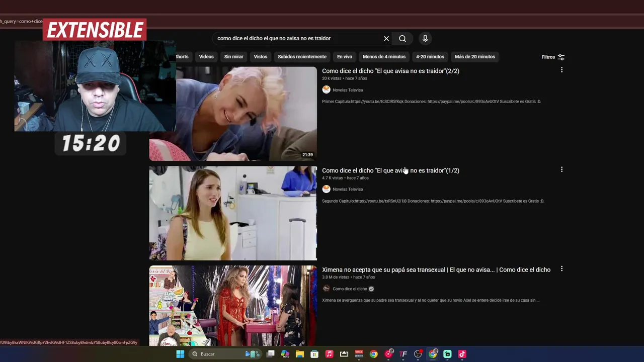The height and width of the screenshot is (362, 644).
Task: Select the Vistos filter chip
Action: point(261,57)
